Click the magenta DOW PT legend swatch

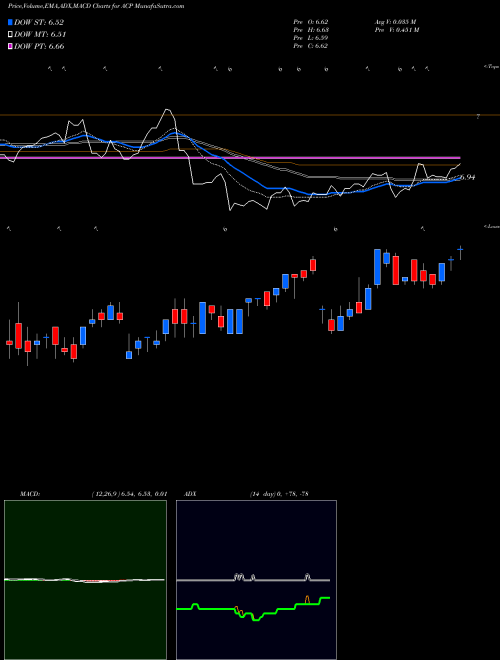click(x=10, y=46)
